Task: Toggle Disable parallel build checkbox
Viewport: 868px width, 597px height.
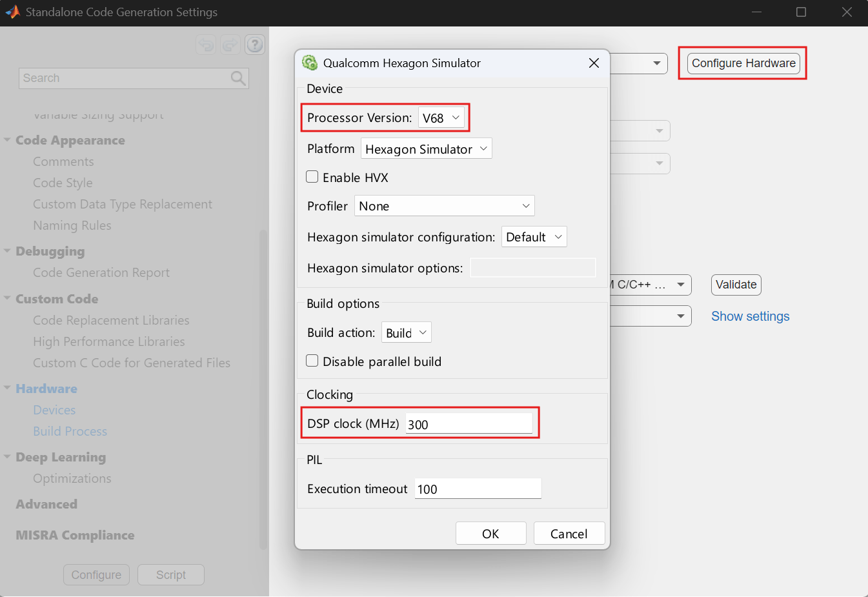Action: click(x=312, y=361)
